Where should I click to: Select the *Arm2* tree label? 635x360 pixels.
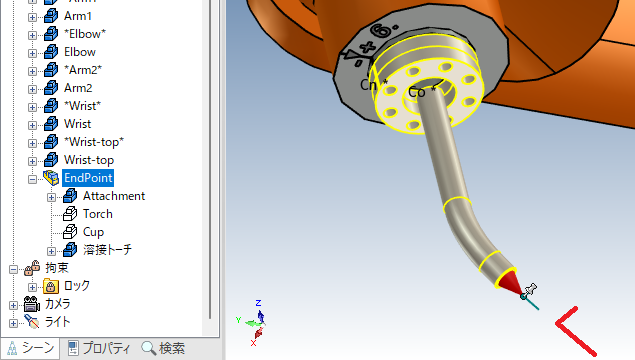(83, 70)
